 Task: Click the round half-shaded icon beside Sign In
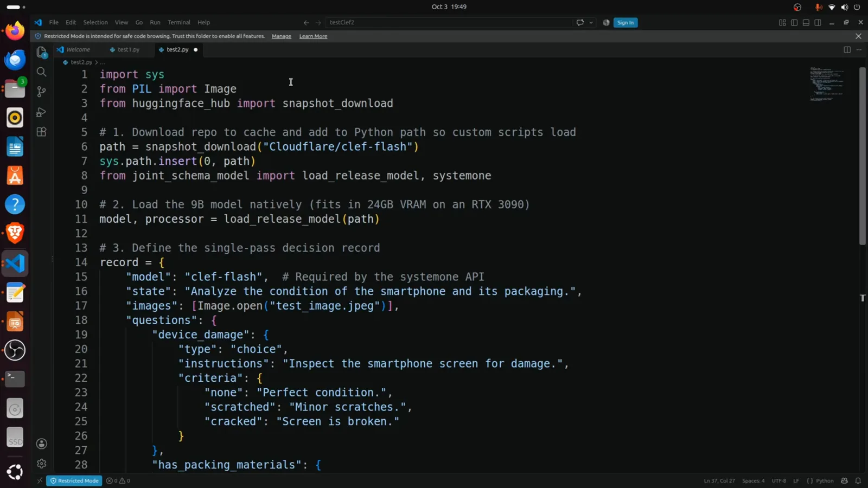pos(606,22)
